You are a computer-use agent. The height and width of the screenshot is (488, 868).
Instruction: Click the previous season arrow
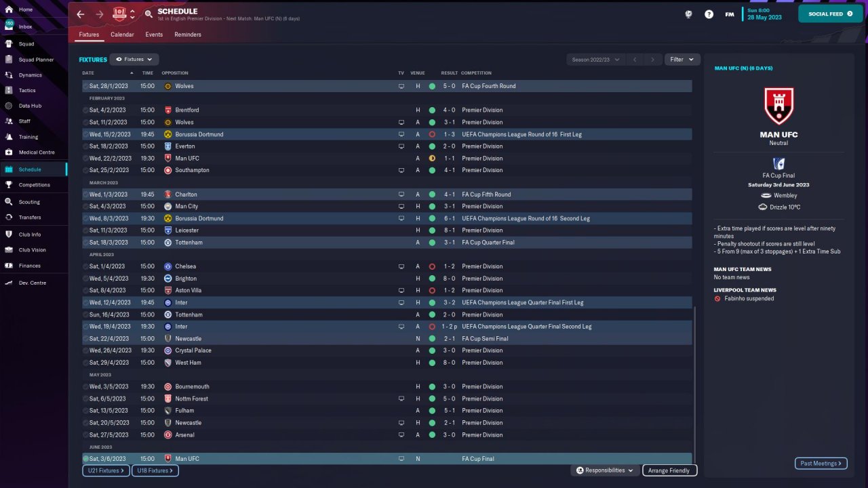point(635,60)
